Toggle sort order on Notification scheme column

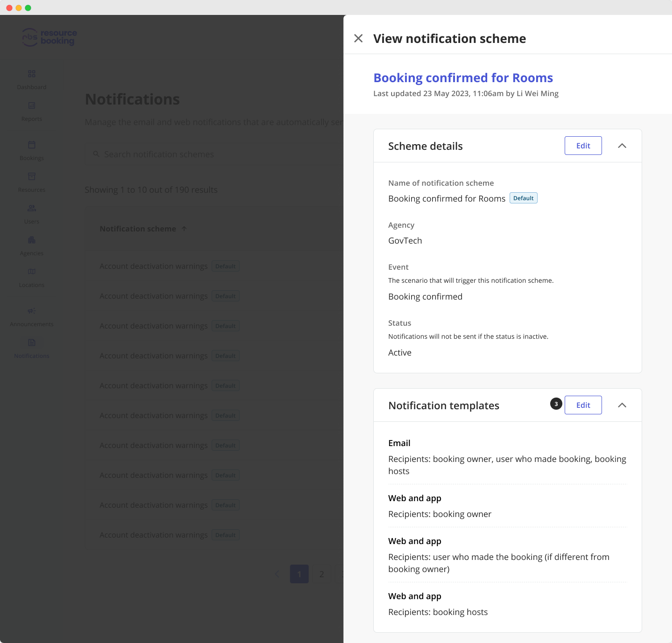[184, 229]
